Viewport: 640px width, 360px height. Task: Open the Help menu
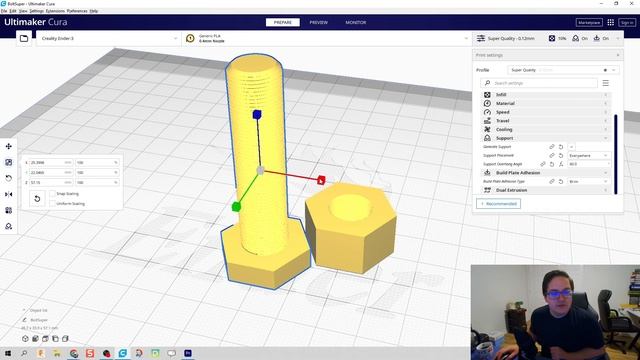click(94, 11)
